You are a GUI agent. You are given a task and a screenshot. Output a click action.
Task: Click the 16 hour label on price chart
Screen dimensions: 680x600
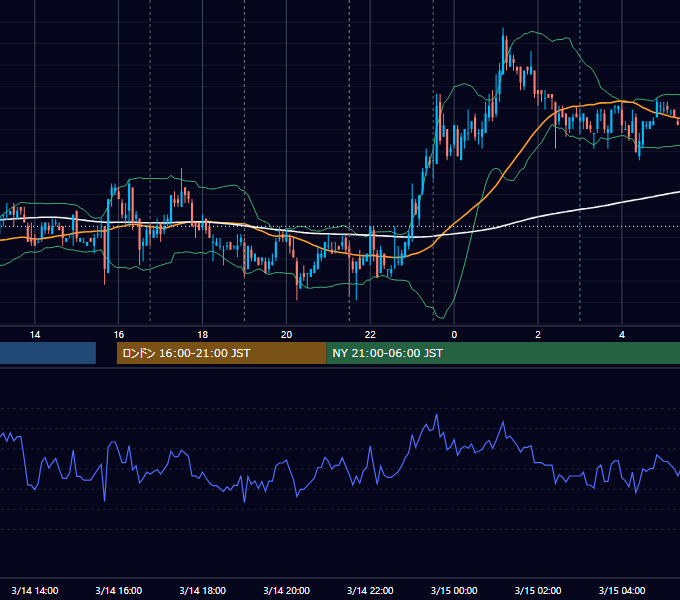pos(119,335)
